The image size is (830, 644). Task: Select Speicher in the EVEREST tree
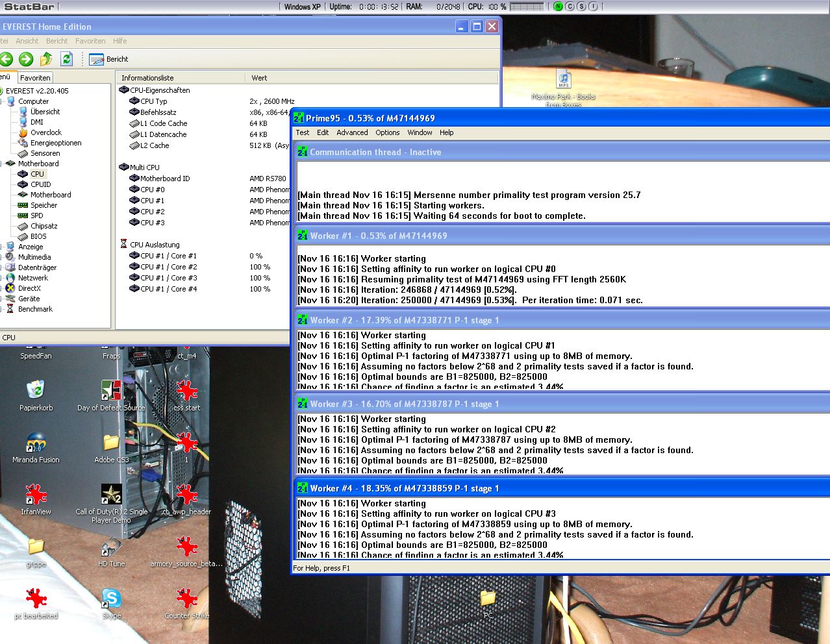(44, 205)
